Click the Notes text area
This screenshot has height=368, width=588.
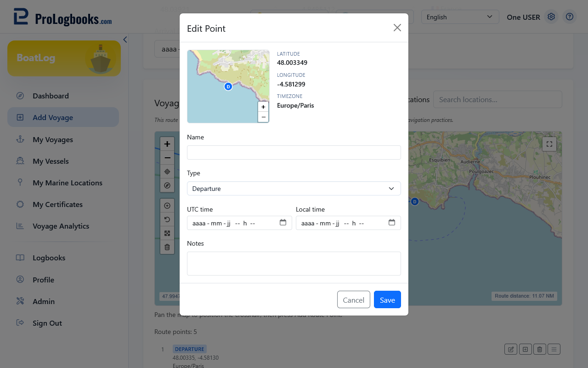pyautogui.click(x=294, y=264)
